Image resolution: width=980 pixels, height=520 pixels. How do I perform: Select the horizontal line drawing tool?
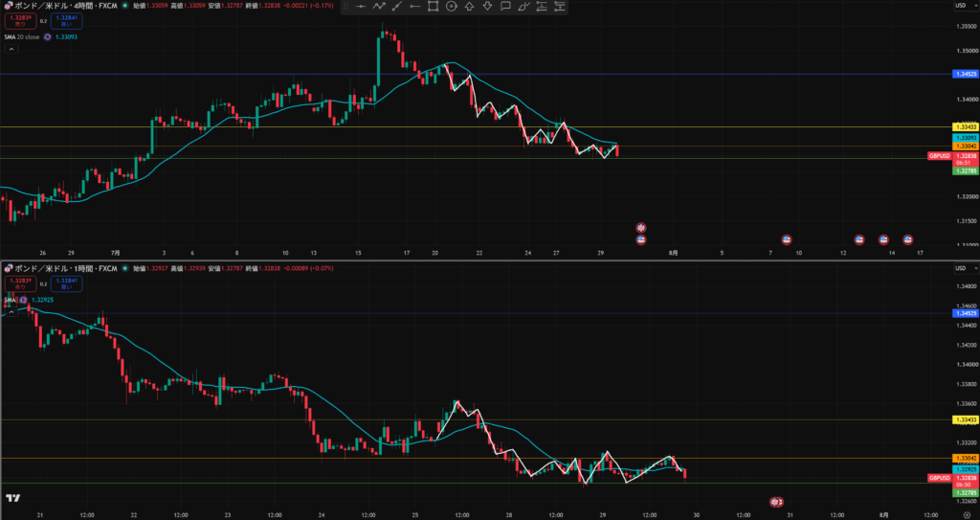(361, 7)
